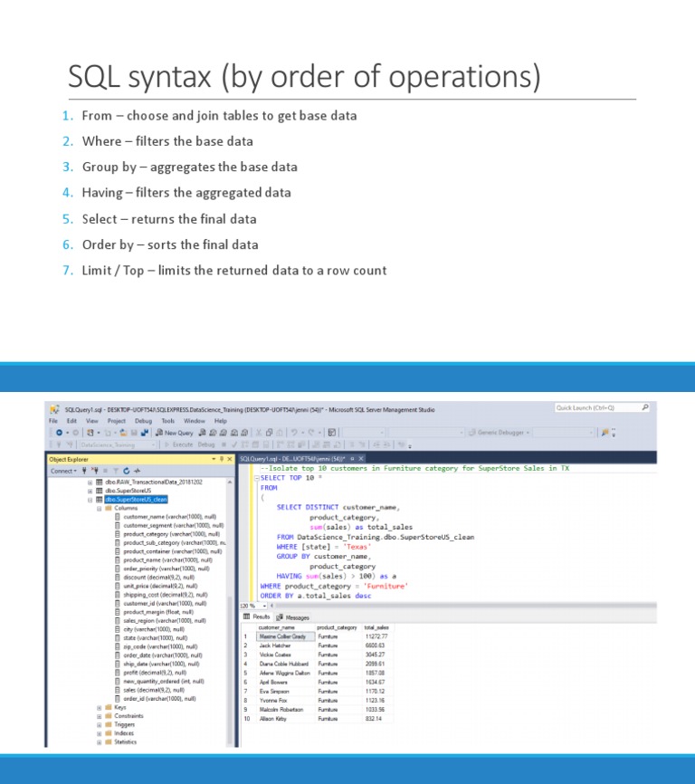Click the Activity Monitor icon in Object Explorer
Image resolution: width=695 pixels, height=784 pixels.
coord(137,471)
